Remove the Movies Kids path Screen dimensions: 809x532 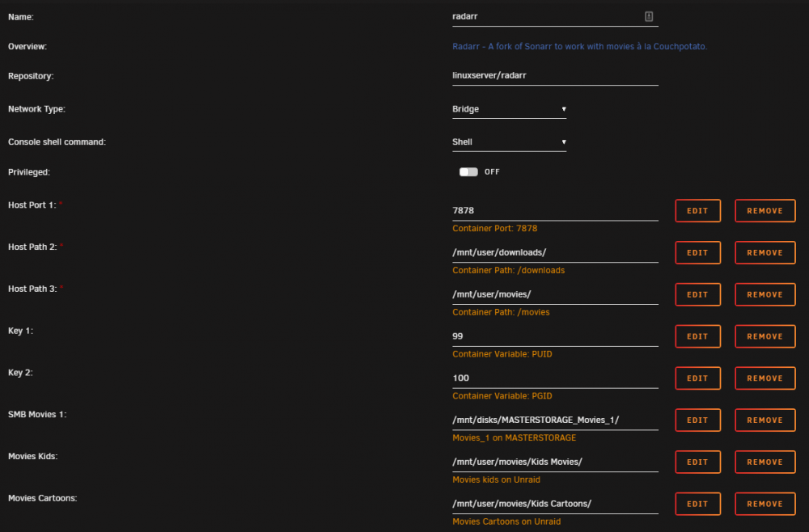pyautogui.click(x=765, y=462)
